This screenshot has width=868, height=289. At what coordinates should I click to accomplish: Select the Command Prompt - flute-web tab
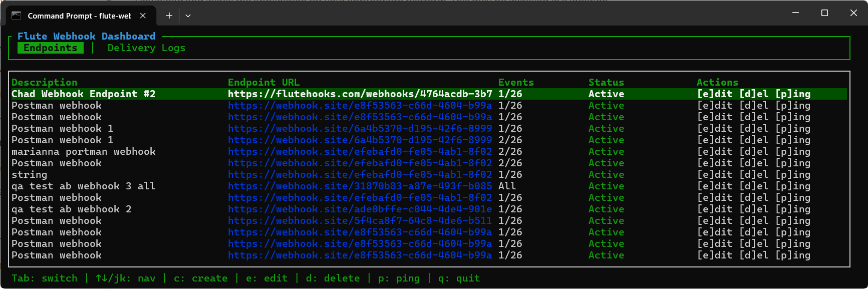[81, 16]
